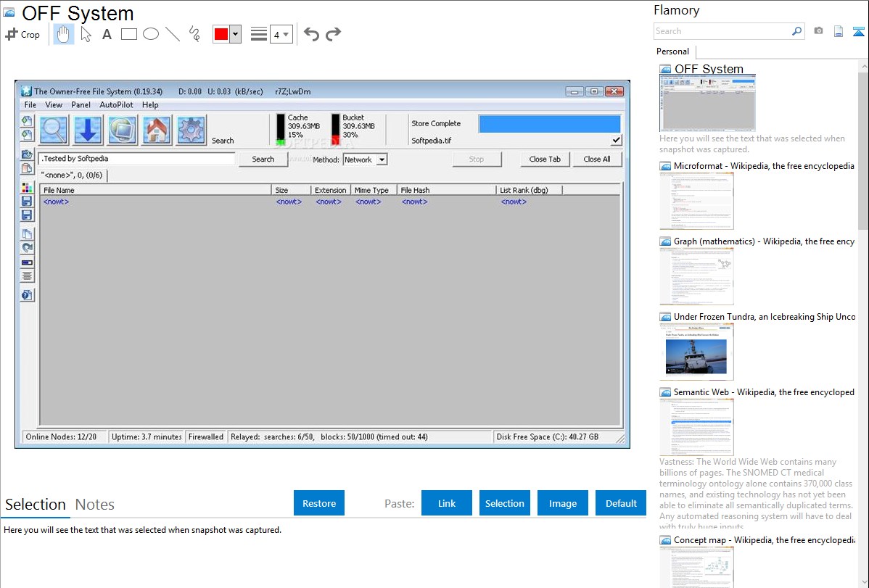Undo the last annotation
This screenshot has height=588, width=869.
[x=311, y=34]
